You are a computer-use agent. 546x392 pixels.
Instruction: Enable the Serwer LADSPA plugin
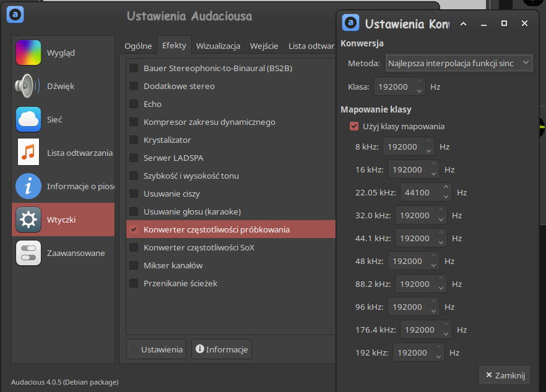tap(134, 158)
